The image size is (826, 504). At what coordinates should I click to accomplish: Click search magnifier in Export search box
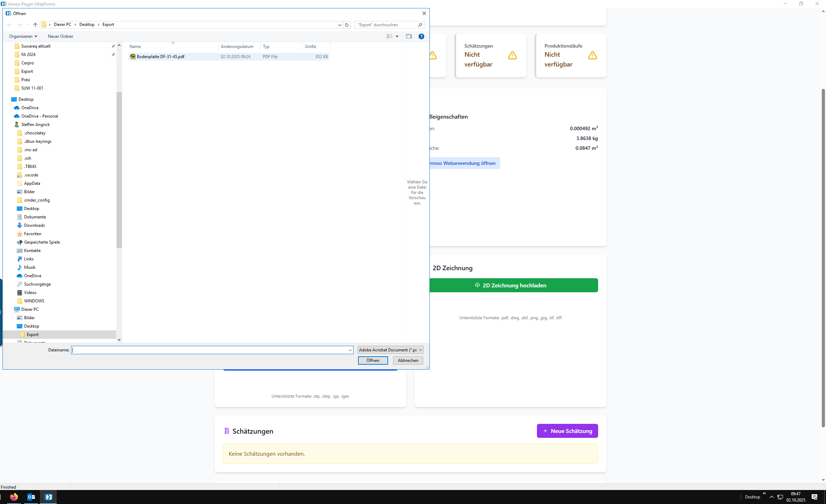(x=420, y=25)
